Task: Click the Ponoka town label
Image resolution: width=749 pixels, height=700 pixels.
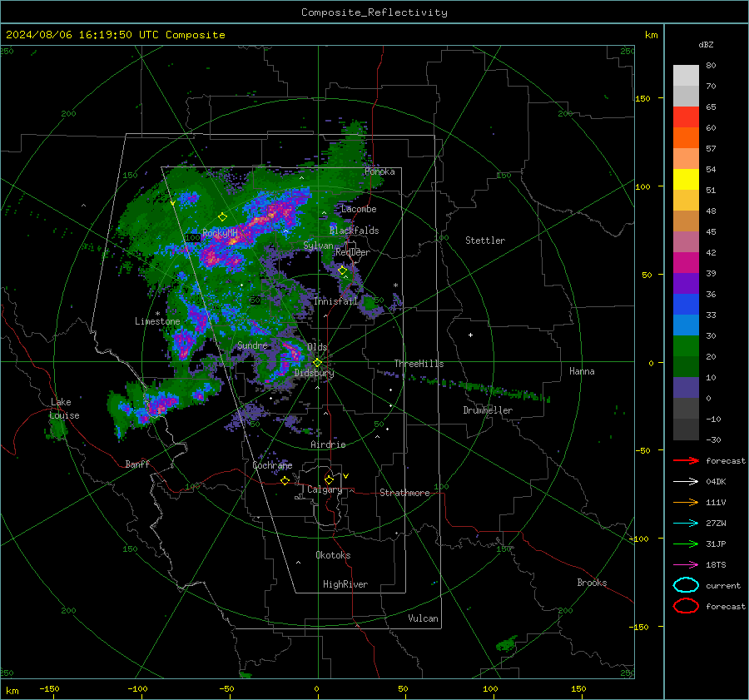Action: pos(379,171)
